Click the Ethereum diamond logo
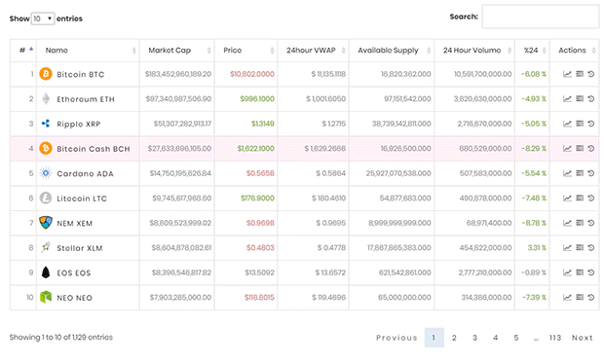 coord(46,98)
